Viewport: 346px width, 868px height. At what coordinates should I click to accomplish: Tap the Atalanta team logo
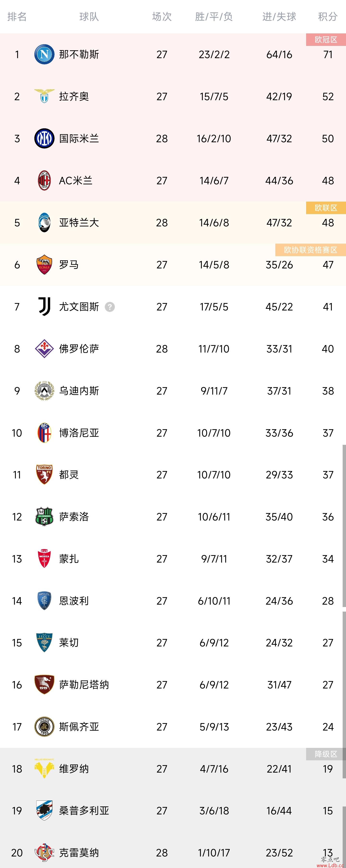44,222
